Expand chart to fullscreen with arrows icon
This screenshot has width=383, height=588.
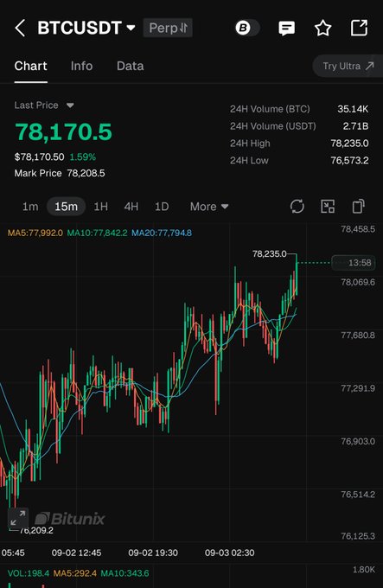point(17,519)
